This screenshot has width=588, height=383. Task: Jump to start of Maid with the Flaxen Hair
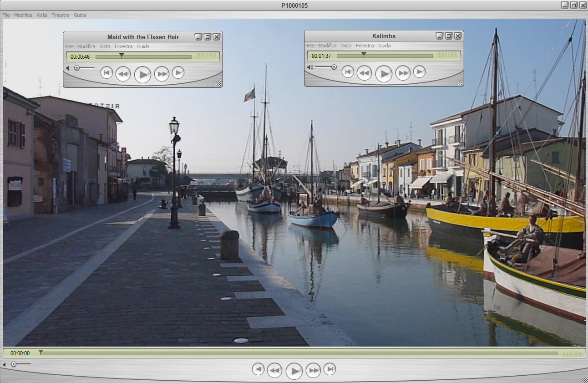[106, 73]
